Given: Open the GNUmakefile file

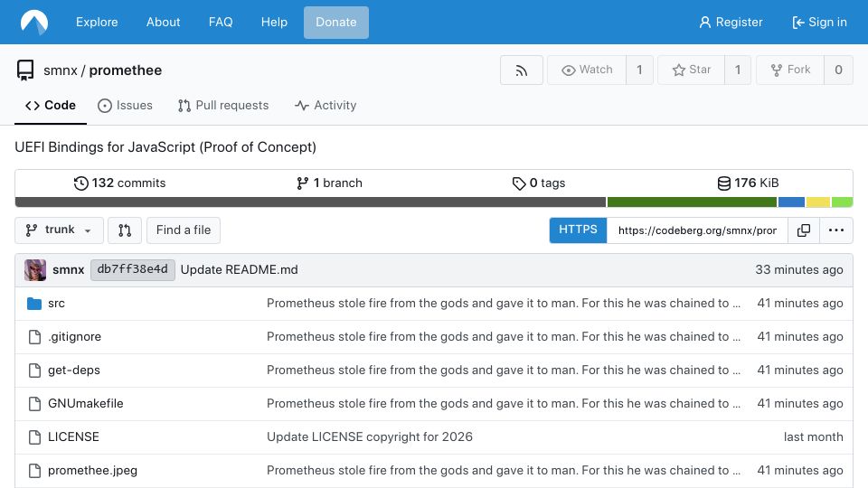Looking at the screenshot, I should [86, 404].
